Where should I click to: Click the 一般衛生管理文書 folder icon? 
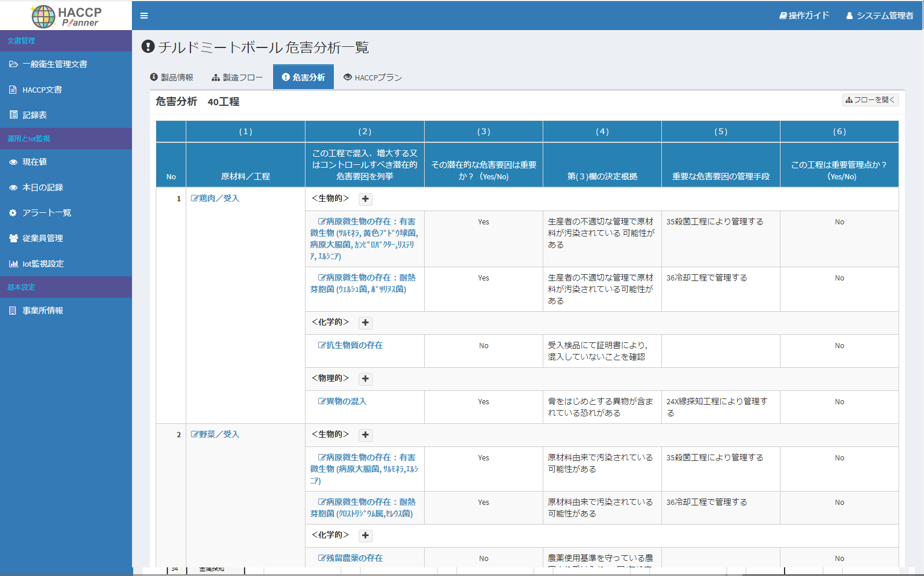pos(13,64)
